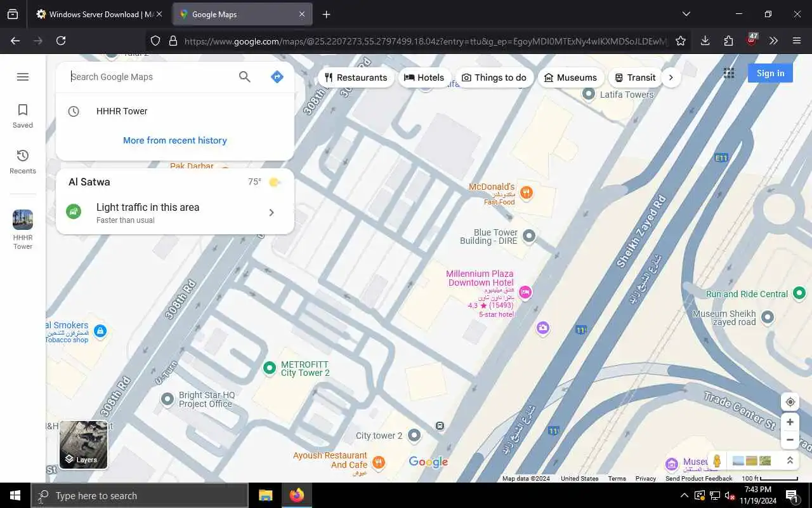Select Millennium Plaza Downtown Hotel pin

tap(525, 292)
